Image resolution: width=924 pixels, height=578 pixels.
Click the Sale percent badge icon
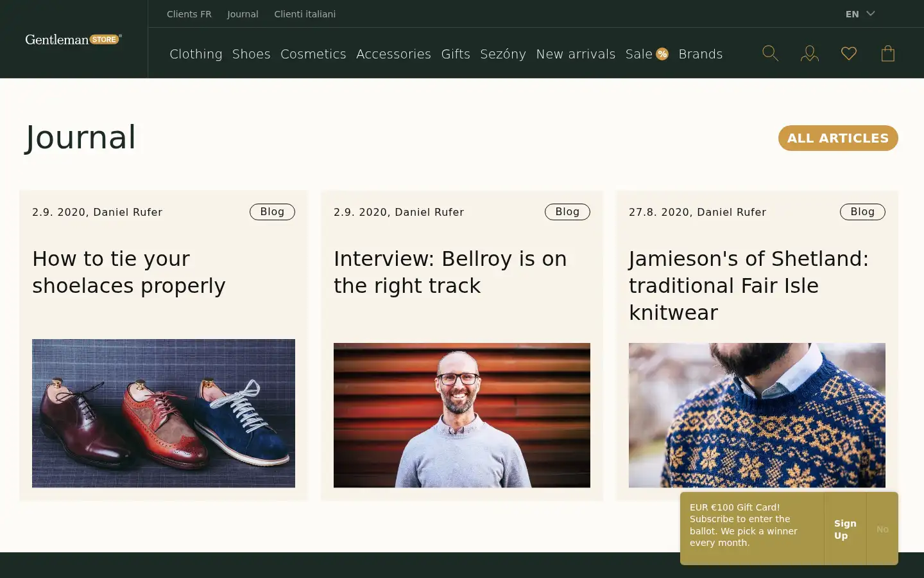[x=662, y=54]
